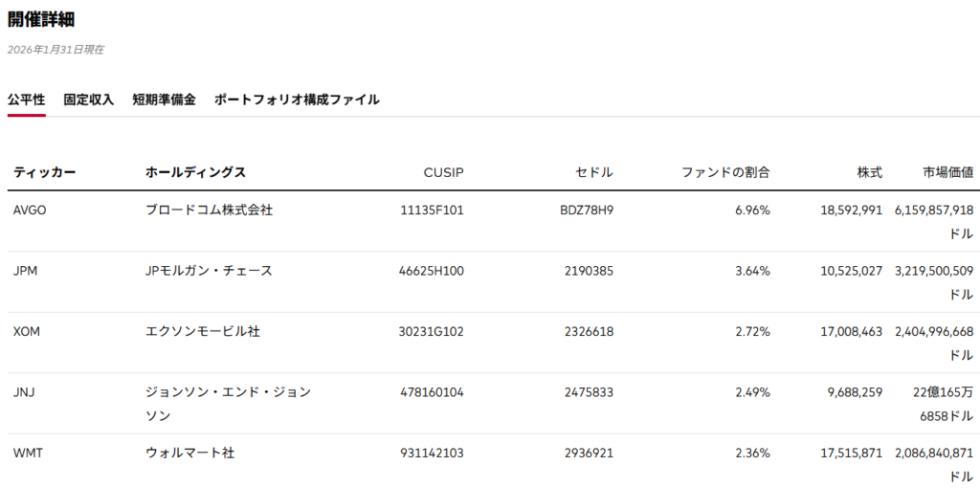Click the JNJ ticker cell

click(x=25, y=392)
